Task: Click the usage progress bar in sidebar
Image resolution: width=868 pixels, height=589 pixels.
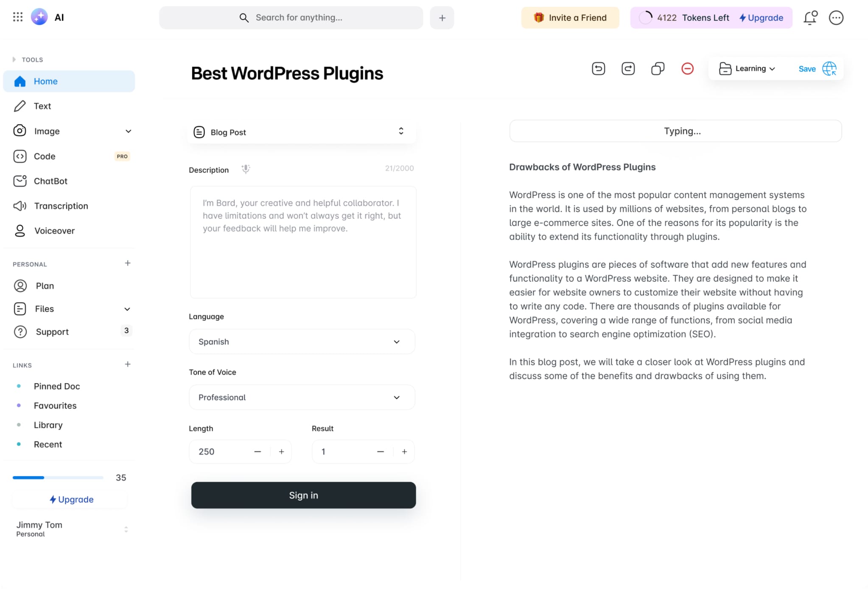Action: (x=58, y=478)
